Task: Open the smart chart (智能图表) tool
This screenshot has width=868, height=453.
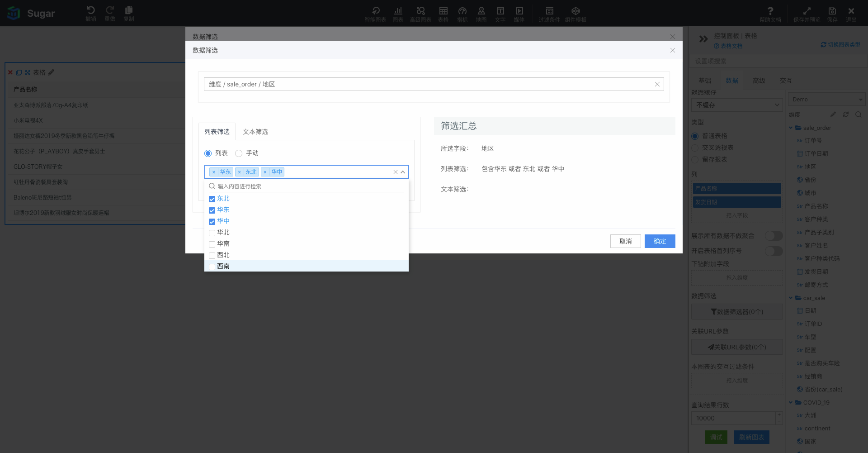Action: 375,14
